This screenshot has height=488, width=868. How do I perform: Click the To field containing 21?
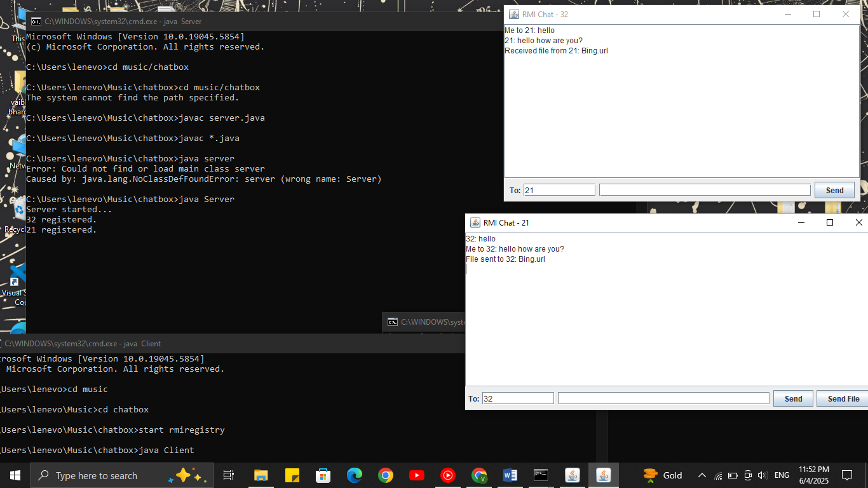point(559,190)
